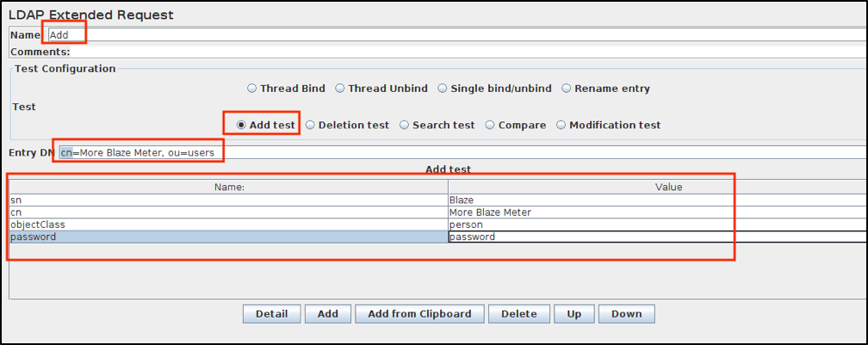Click the empty Comments field
The height and width of the screenshot is (345, 868).
tap(468, 52)
